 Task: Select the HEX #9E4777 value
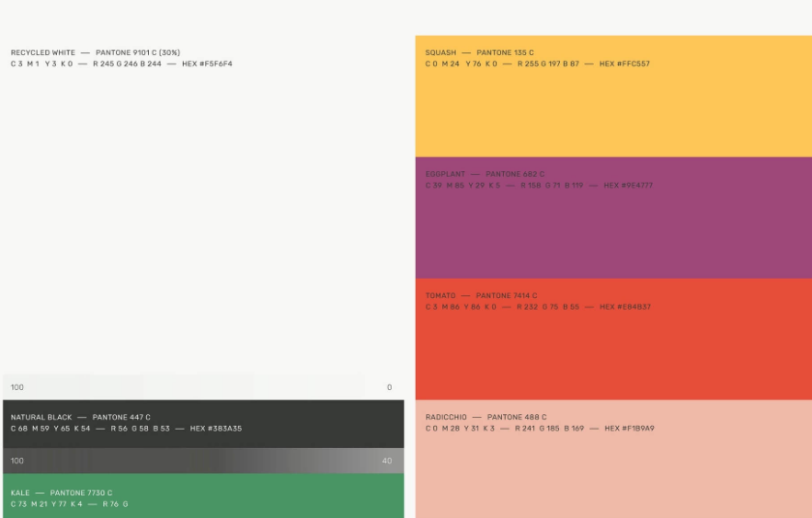[x=627, y=186]
